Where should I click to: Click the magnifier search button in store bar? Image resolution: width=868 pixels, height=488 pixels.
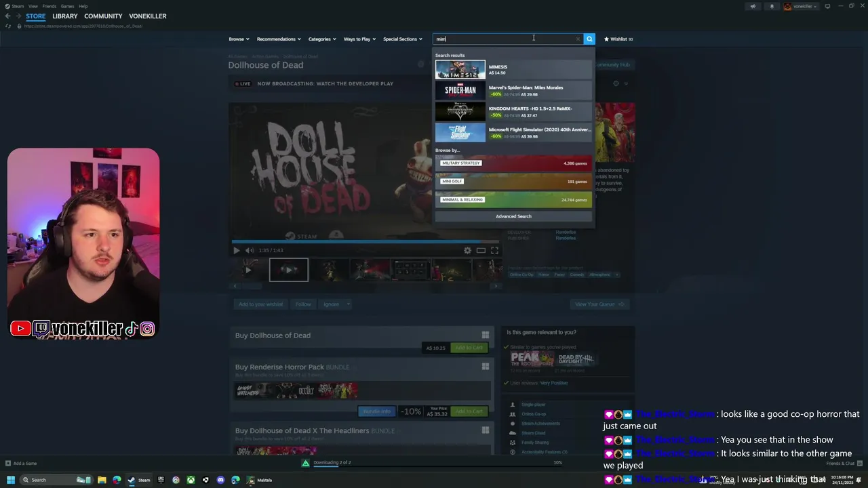[x=589, y=39]
